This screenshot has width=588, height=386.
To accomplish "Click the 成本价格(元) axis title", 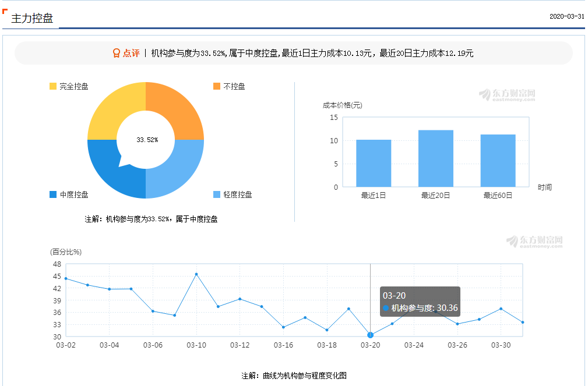I will pos(343,105).
